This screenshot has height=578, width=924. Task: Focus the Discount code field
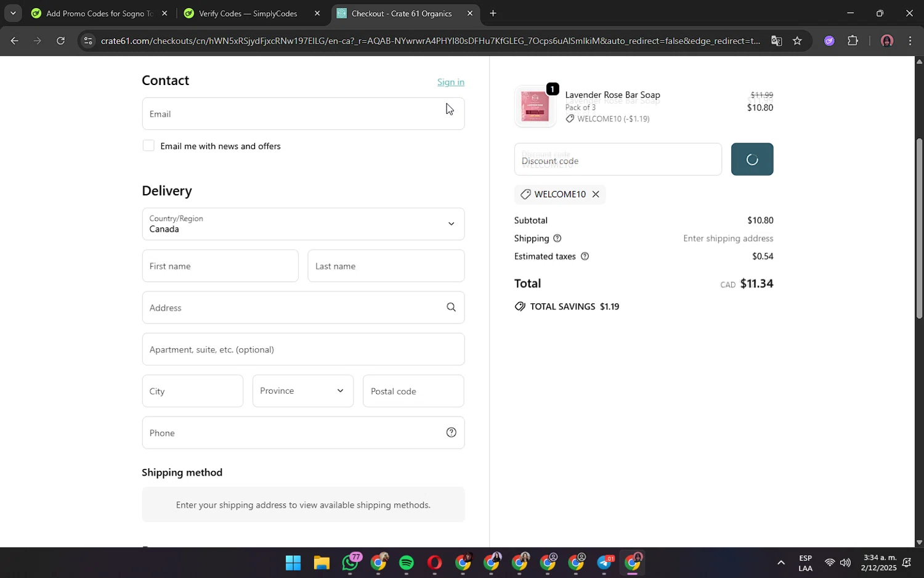(x=618, y=160)
